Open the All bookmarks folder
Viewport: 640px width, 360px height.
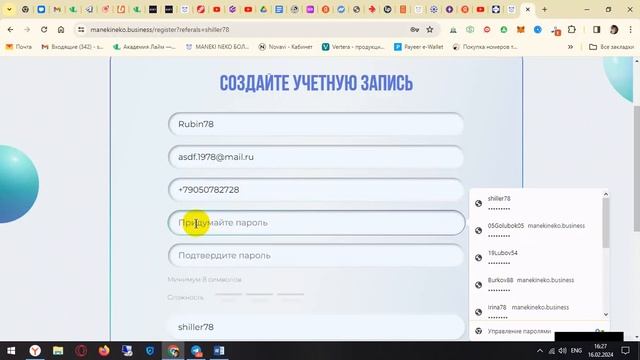611,47
